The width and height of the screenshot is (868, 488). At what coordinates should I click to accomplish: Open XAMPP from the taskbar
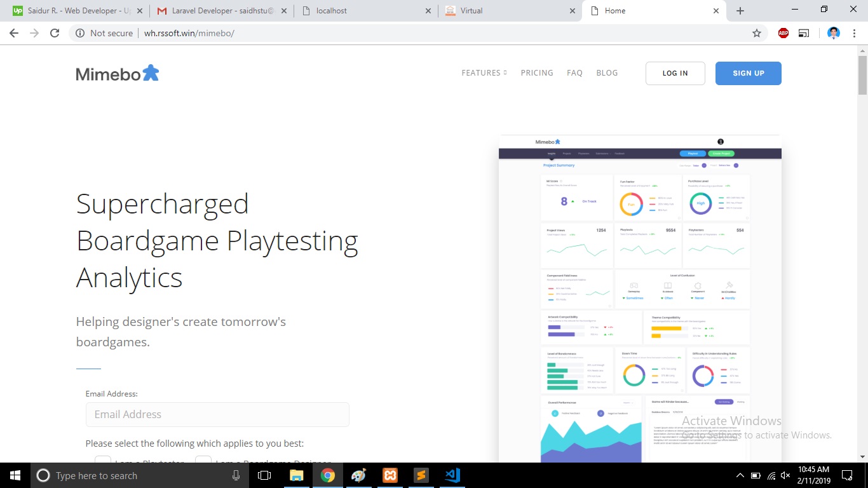390,475
